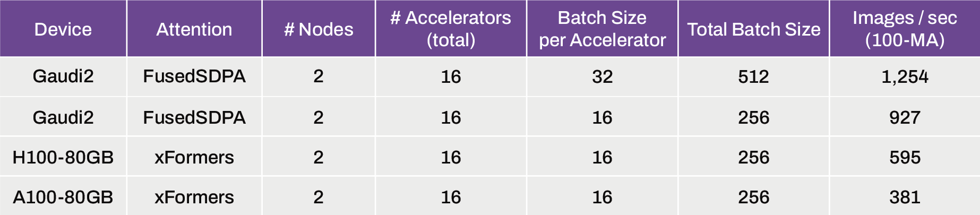
Task: Click the 1,254 images per second value
Action: coord(905,76)
